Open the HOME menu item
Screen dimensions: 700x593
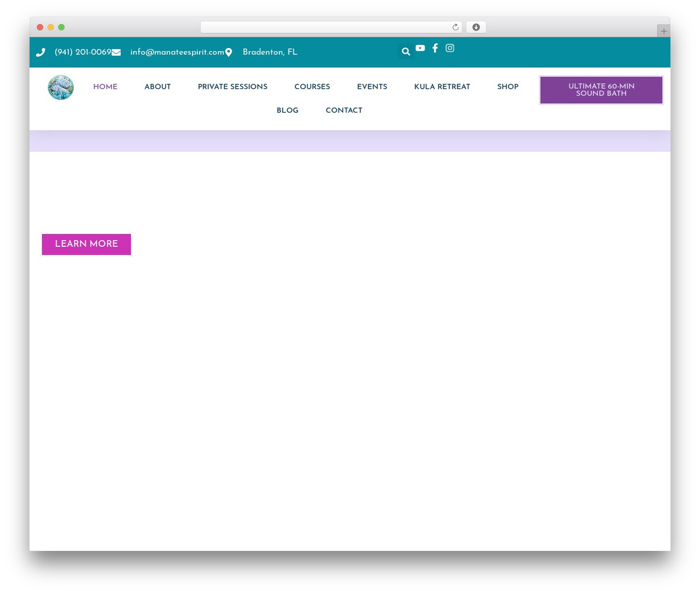[105, 86]
